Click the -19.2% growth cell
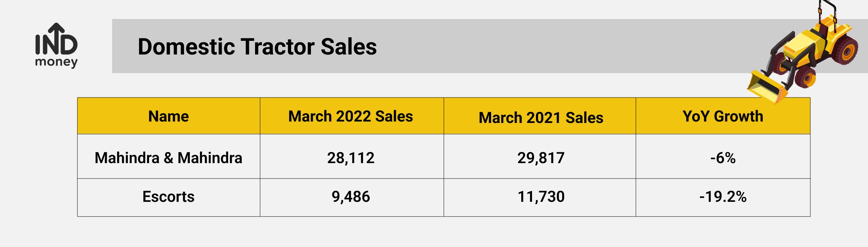This screenshot has height=247, width=868. click(x=723, y=196)
